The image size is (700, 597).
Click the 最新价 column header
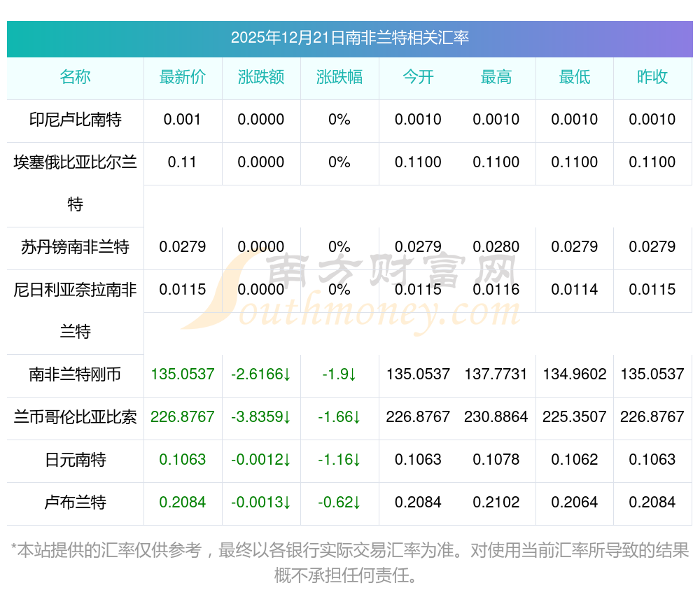tap(183, 77)
